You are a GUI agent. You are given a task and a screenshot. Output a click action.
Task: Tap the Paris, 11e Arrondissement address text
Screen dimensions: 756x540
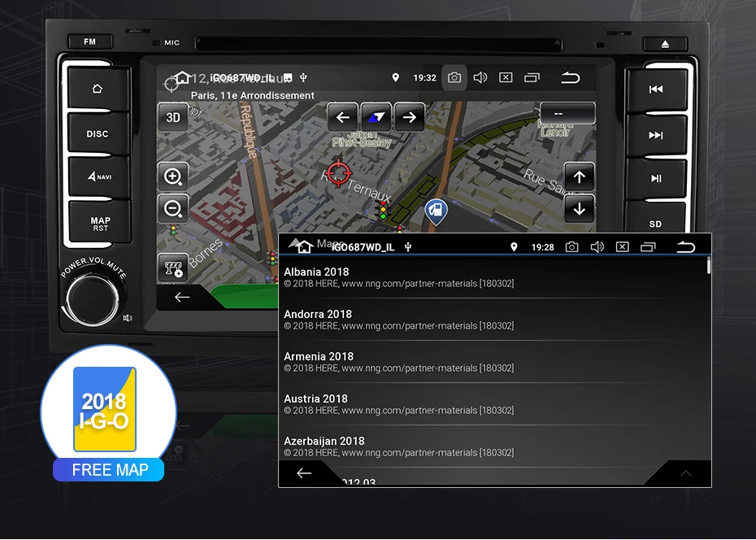253,95
